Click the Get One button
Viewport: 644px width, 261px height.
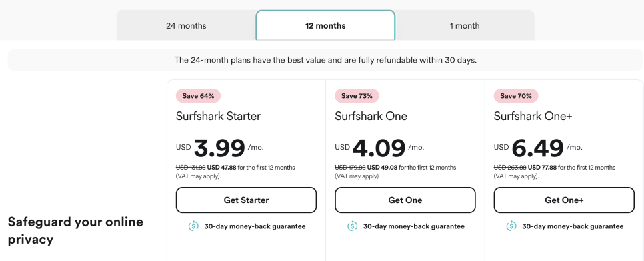point(405,200)
